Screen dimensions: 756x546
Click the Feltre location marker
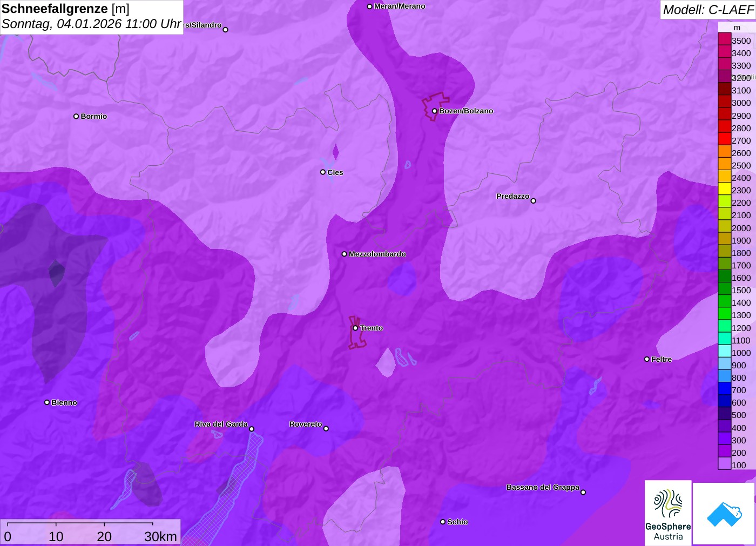647,359
